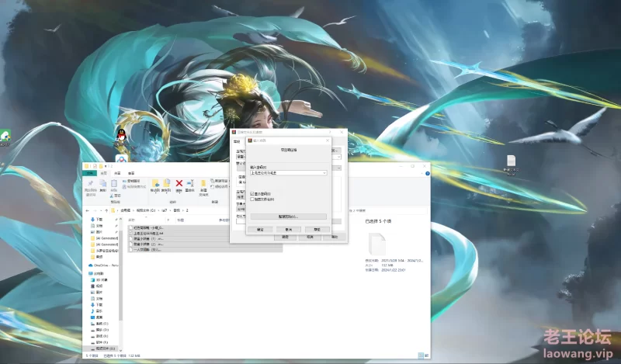Select This PC in the navigation pane

[96, 273]
